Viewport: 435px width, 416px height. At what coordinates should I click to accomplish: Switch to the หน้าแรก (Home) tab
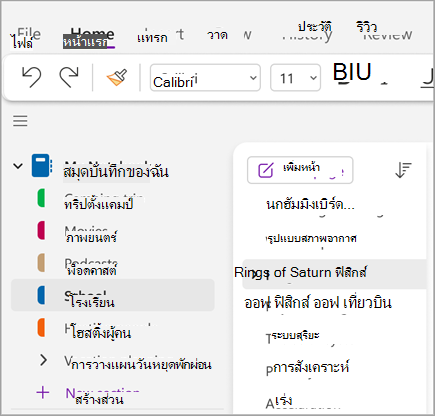point(85,42)
